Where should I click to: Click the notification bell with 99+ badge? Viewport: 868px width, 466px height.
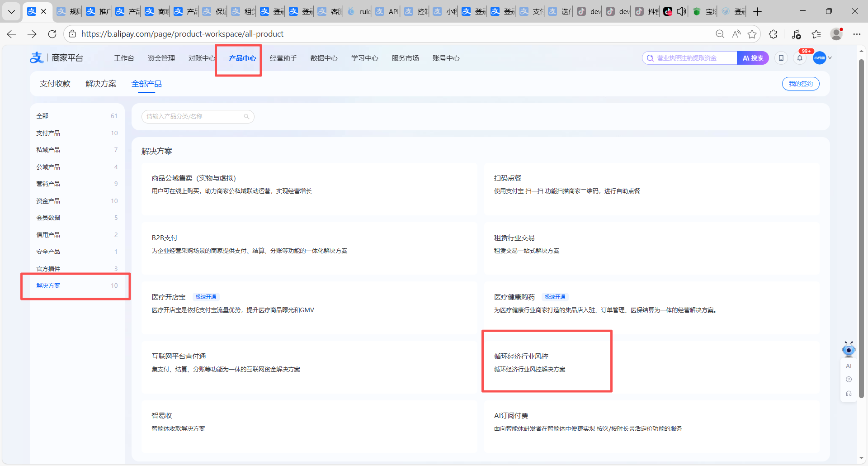click(800, 58)
